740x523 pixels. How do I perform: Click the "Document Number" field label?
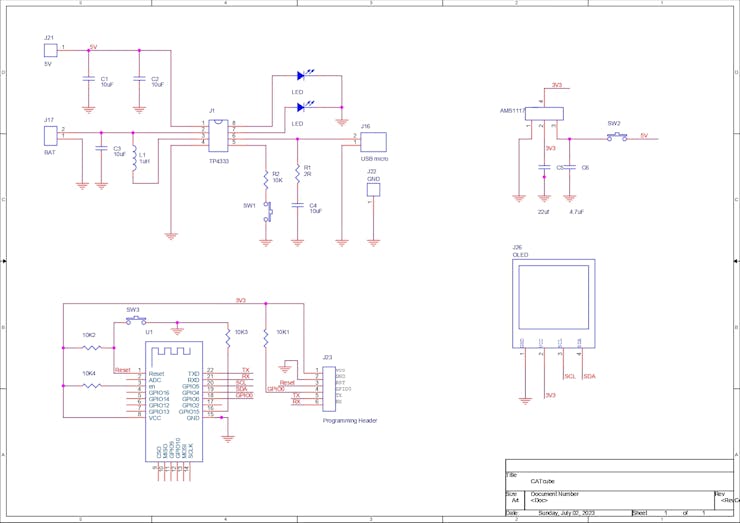[x=555, y=494]
